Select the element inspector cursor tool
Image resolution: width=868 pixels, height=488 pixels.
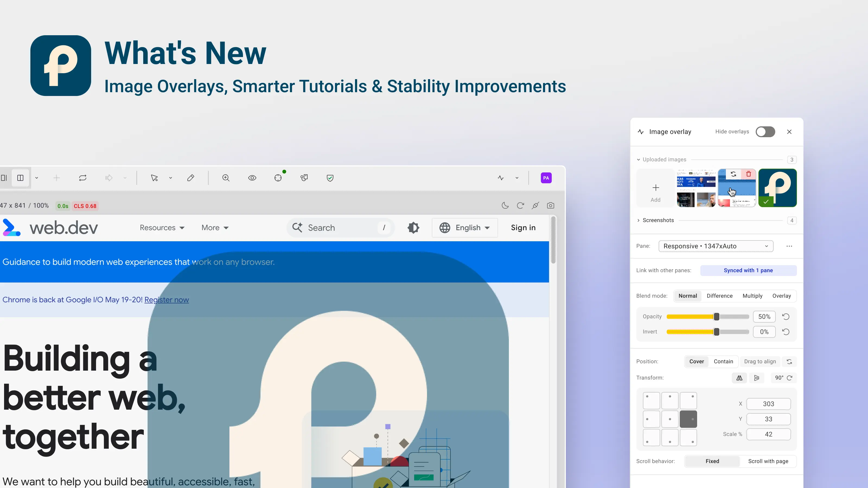point(154,178)
